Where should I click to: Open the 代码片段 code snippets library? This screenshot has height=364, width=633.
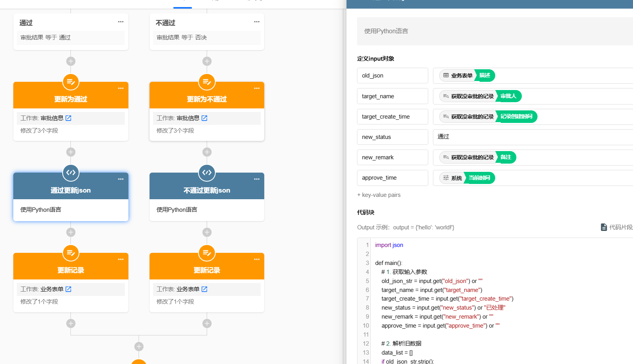coord(617,227)
